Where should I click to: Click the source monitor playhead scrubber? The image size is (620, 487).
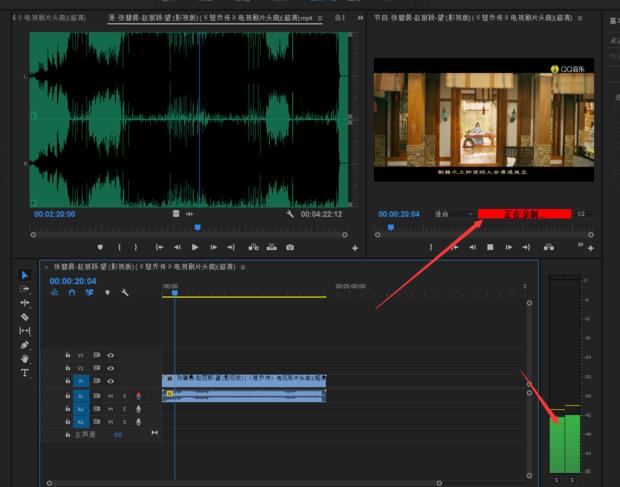(197, 227)
